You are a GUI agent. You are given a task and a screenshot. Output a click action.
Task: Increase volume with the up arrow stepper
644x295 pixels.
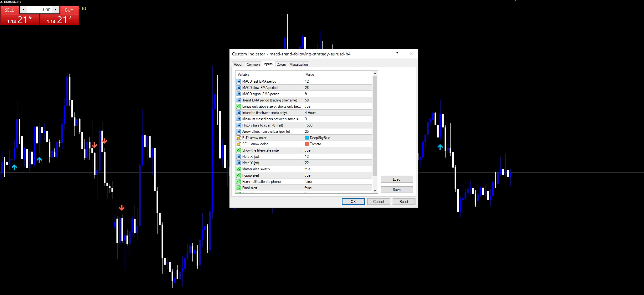tap(56, 10)
